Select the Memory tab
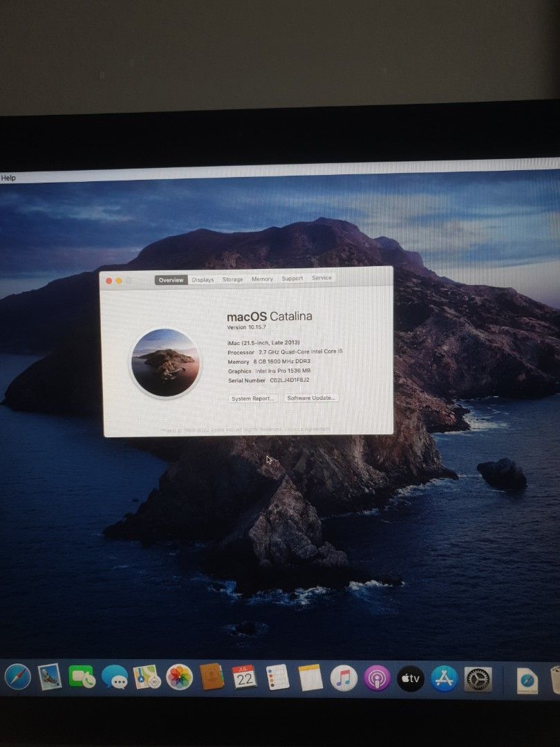This screenshot has width=560, height=747. pyautogui.click(x=262, y=279)
